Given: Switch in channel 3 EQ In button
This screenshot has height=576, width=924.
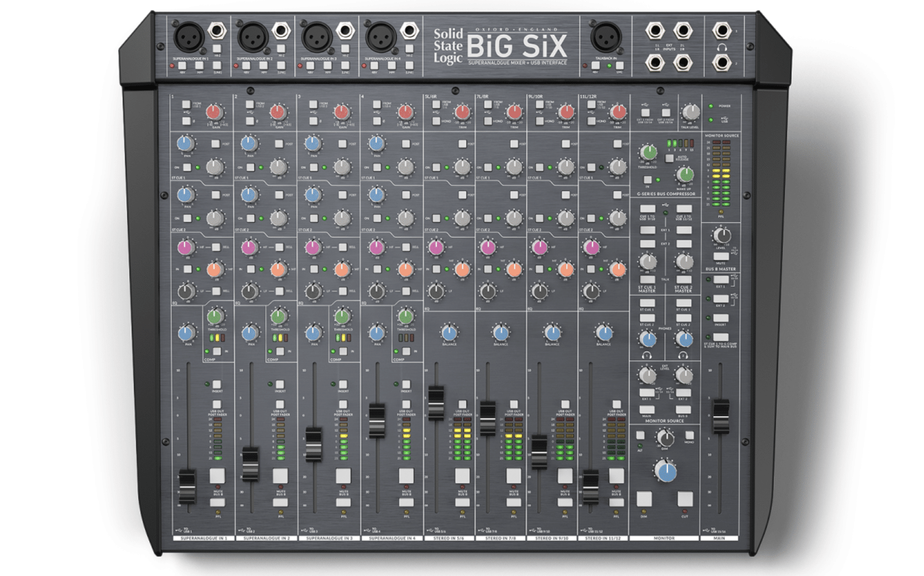Looking at the screenshot, I should 314,269.
